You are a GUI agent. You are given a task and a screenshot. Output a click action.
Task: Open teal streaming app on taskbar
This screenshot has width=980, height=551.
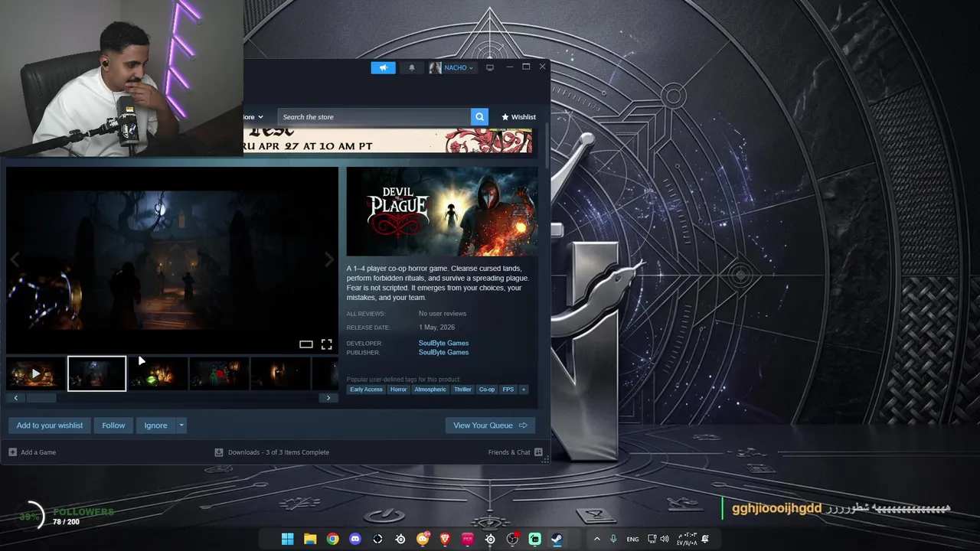534,539
